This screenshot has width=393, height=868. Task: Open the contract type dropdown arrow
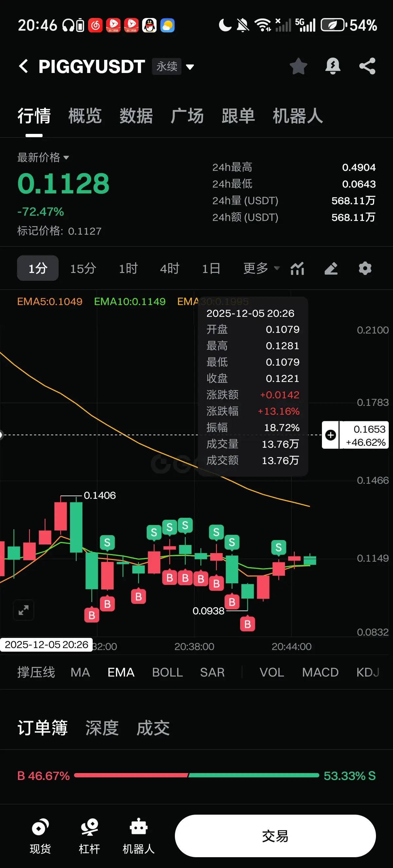[x=190, y=67]
